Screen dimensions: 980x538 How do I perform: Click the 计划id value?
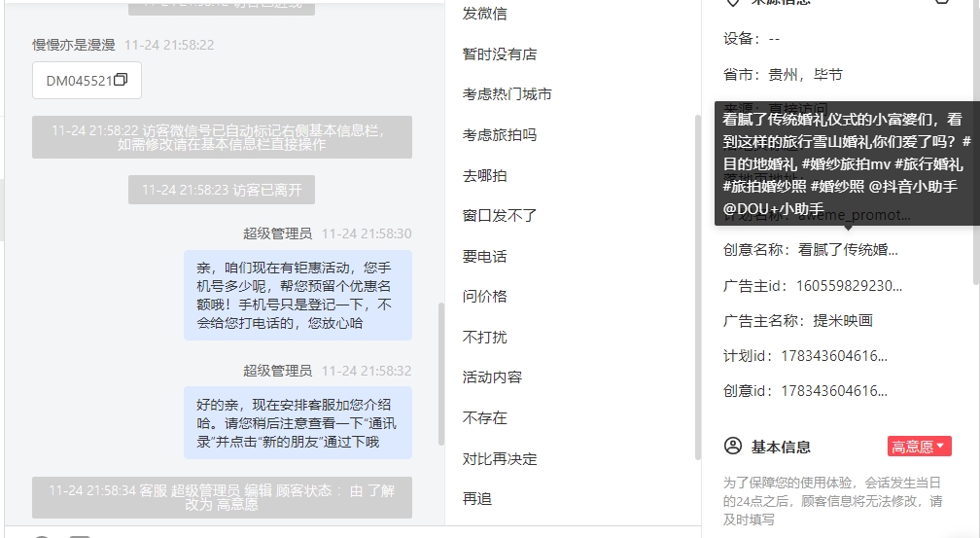pyautogui.click(x=834, y=355)
